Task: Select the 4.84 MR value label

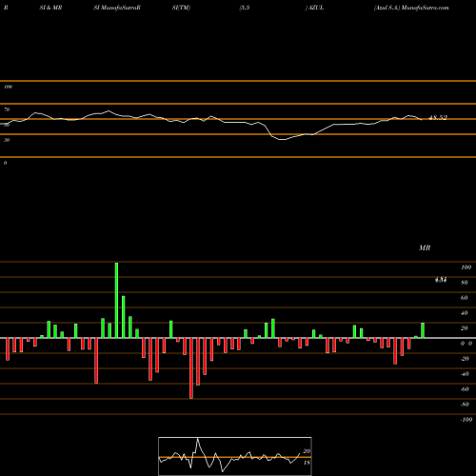Action: point(441,280)
